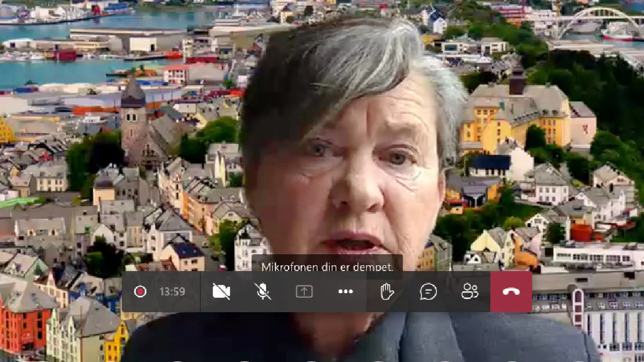This screenshot has height=362, width=644.
Task: Open the meeting conversation panel
Action: point(428,291)
